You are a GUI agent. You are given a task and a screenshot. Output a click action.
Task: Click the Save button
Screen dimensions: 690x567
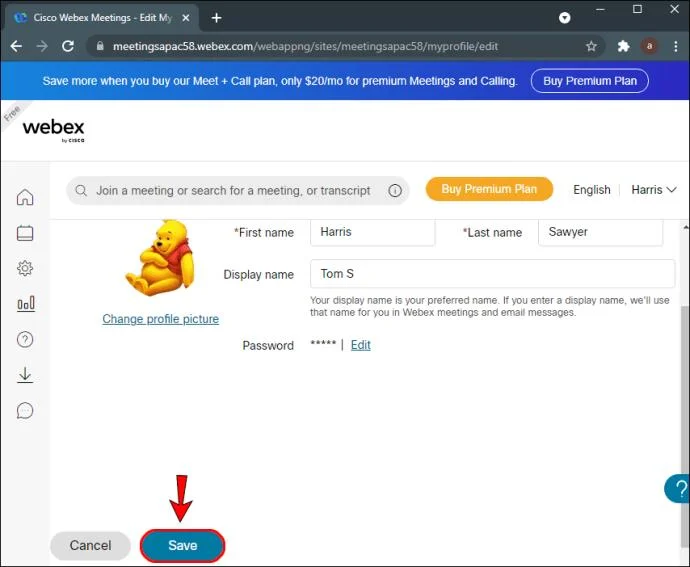(183, 545)
